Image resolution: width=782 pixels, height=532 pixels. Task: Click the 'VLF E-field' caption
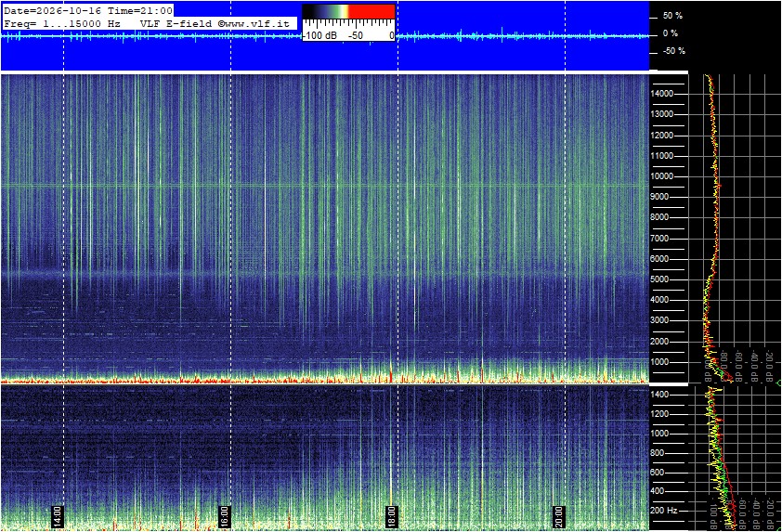click(177, 23)
